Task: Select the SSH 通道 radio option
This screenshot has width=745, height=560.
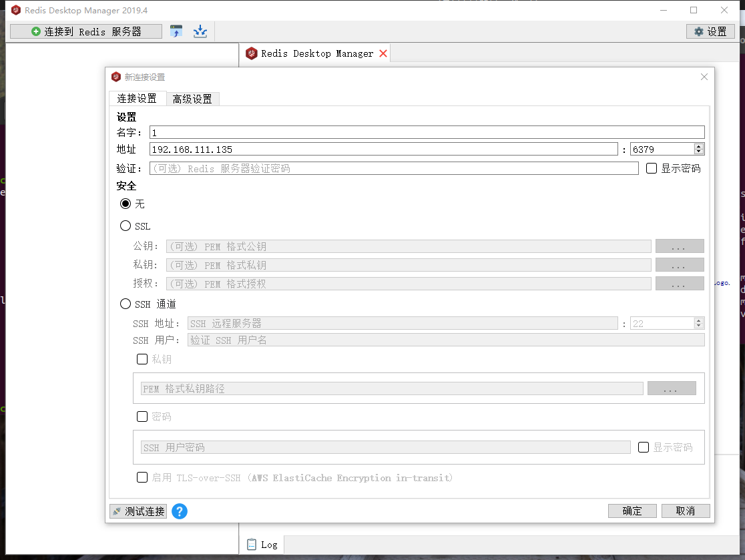Action: click(126, 304)
